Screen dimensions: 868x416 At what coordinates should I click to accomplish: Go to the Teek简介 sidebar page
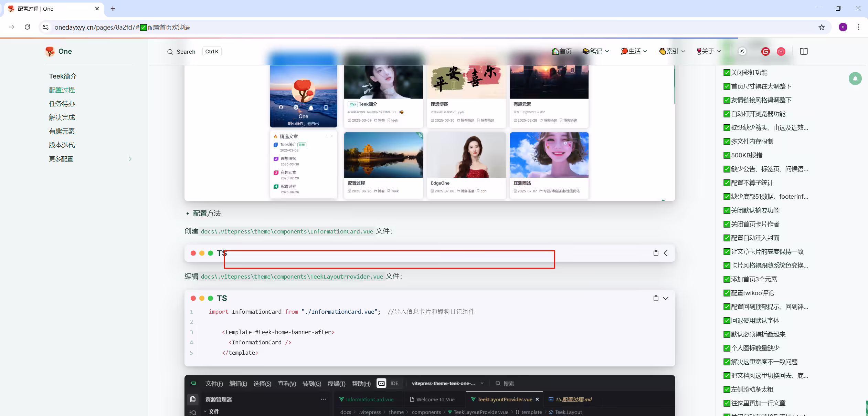63,76
